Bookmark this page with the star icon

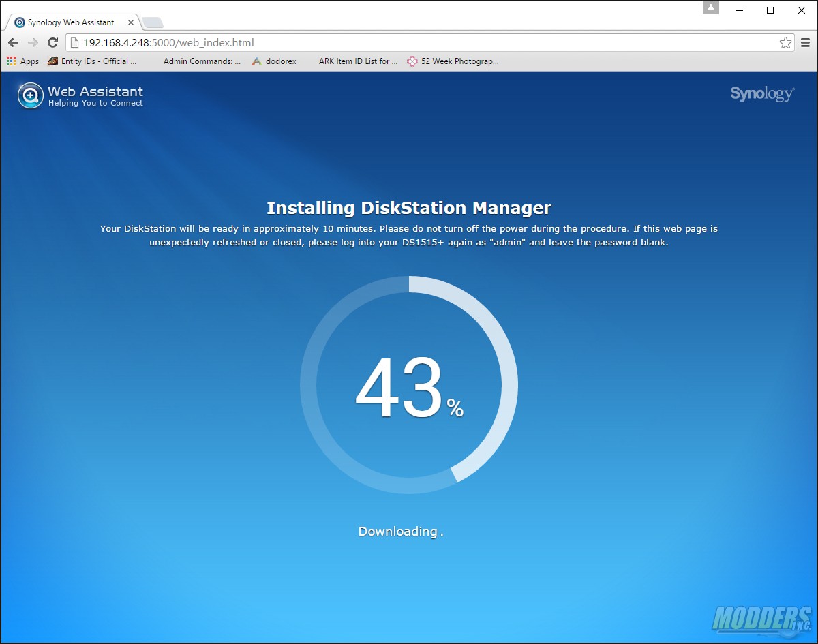[785, 43]
